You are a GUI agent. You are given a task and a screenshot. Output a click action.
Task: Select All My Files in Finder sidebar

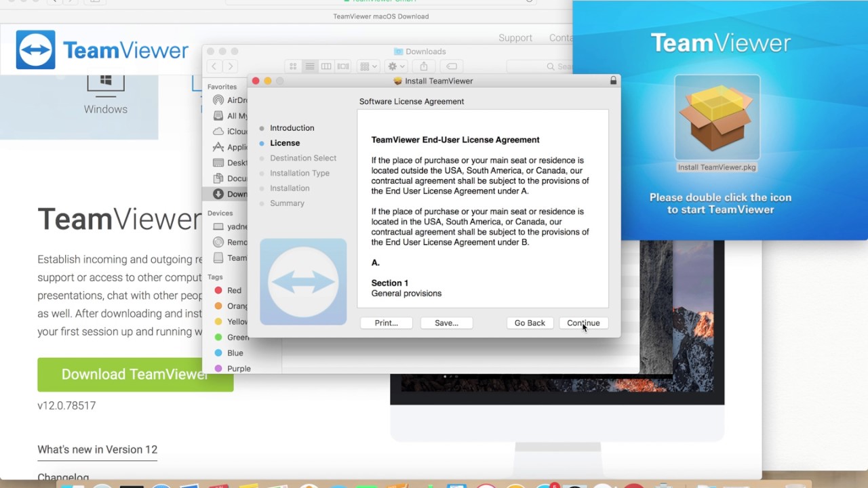(230, 116)
